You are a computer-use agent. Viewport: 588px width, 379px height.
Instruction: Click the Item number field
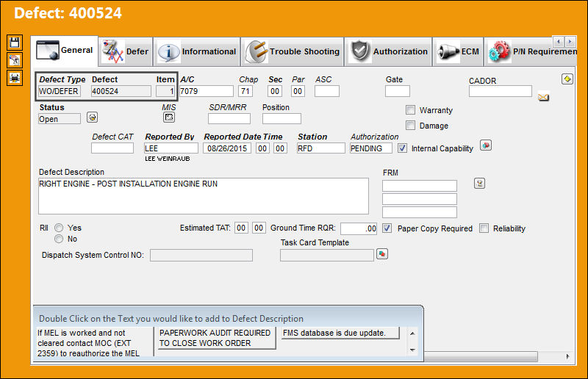[165, 91]
